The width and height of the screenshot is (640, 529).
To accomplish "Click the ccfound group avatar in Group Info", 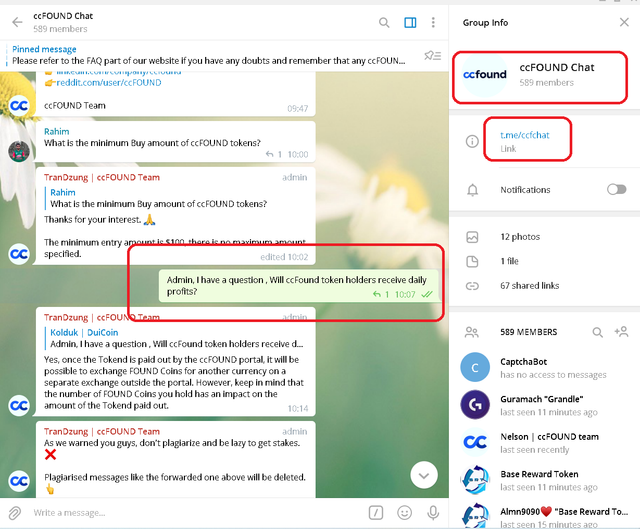I will tap(484, 75).
